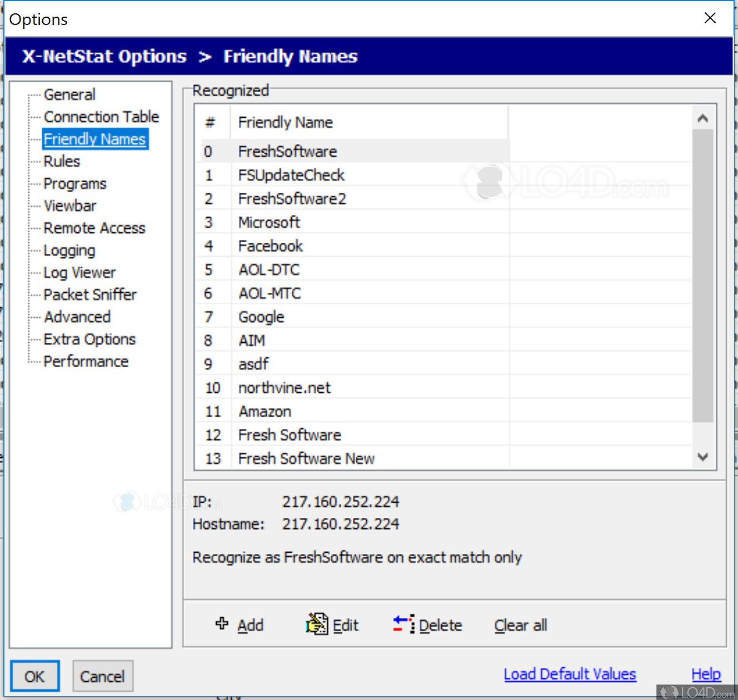Dismiss the dialog via Cancel
Screen dimensions: 738x700
tap(103, 676)
